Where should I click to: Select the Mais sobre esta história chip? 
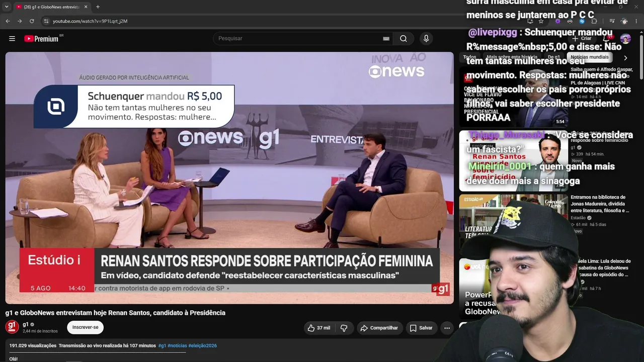pyautogui.click(x=512, y=57)
